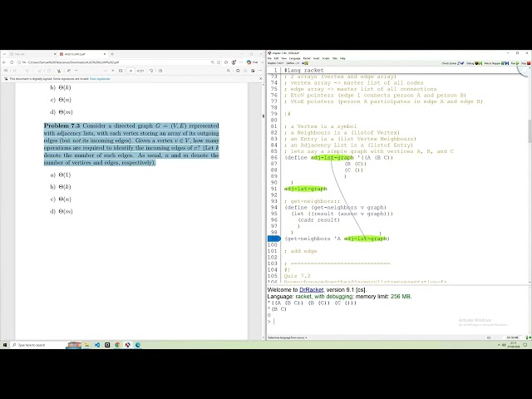Click the Stop button in DrRacket
This screenshot has height=399, width=532.
point(525,63)
